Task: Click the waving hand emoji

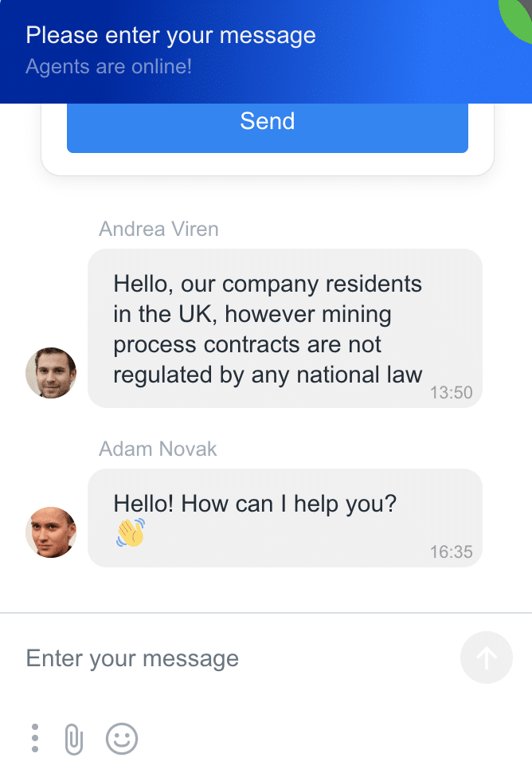Action: click(x=131, y=532)
